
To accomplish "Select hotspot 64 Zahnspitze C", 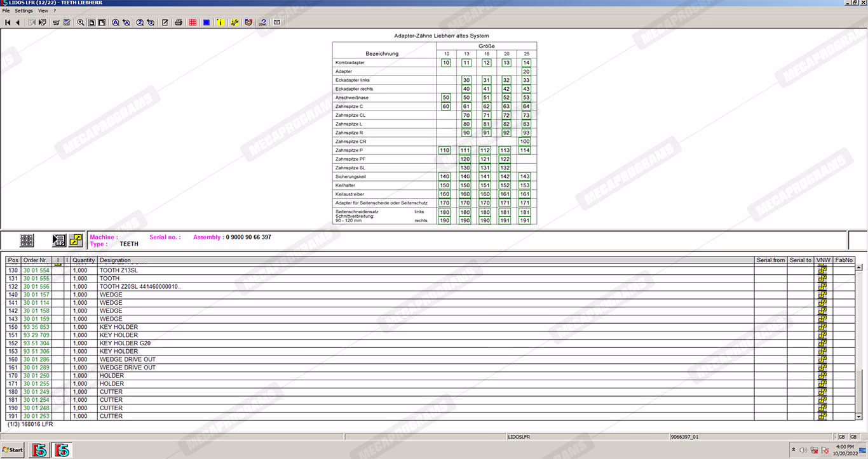I will (x=526, y=106).
